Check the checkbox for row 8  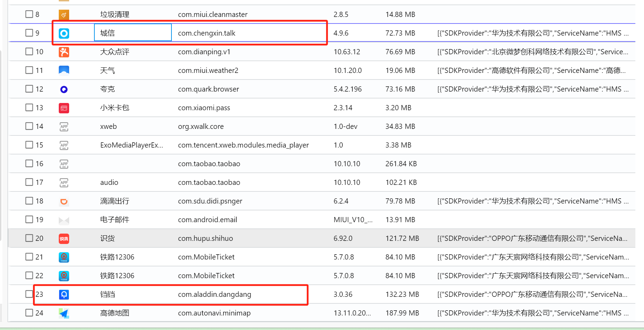coord(29,14)
